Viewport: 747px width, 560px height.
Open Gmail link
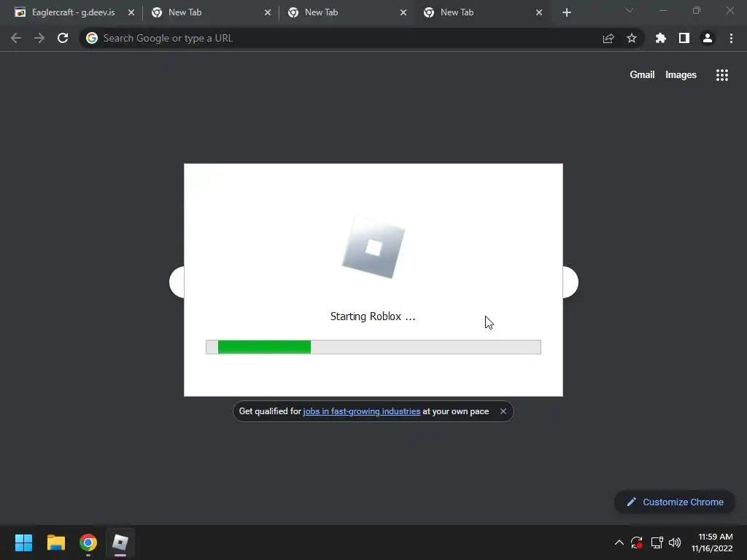tap(642, 75)
